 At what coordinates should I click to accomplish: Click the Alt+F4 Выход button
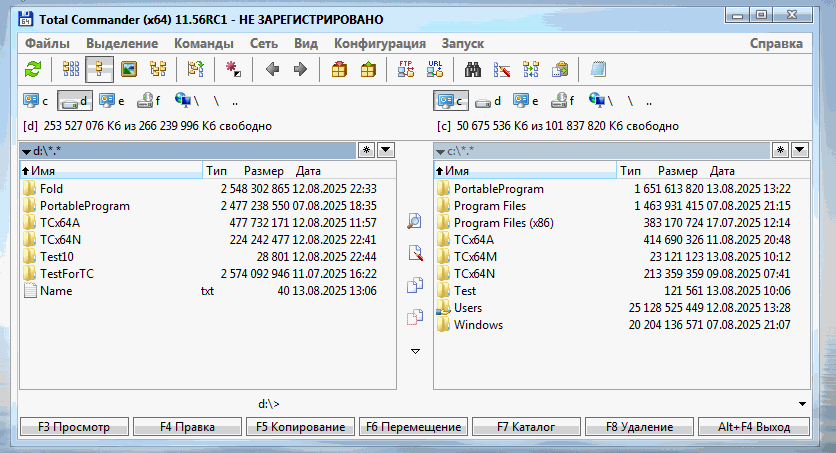[x=754, y=427]
